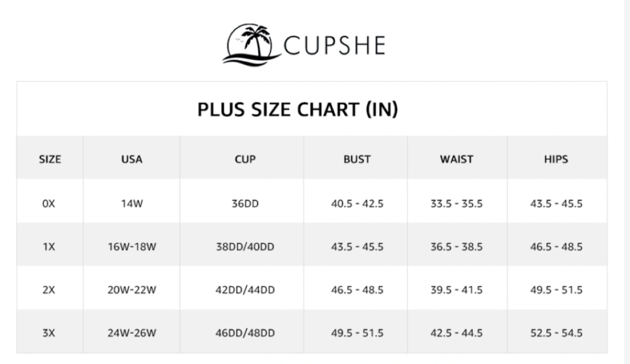Viewport: 630px width, 364px height.
Task: Click waist value 39.5 - 41.5
Action: pyautogui.click(x=457, y=290)
